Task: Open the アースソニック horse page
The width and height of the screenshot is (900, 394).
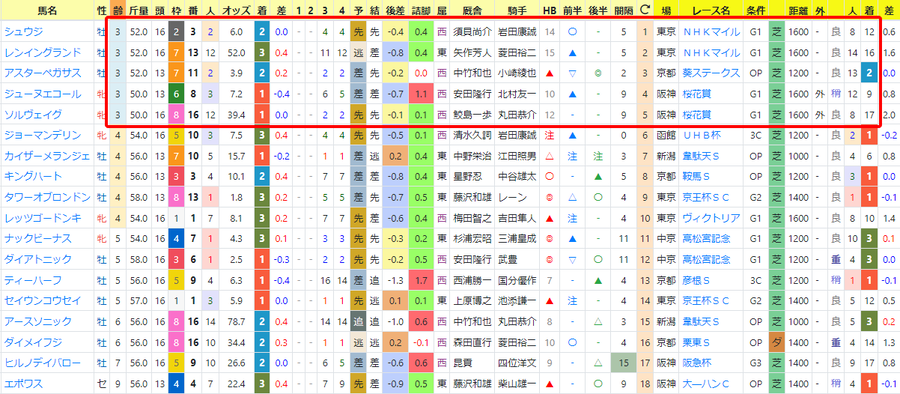Action: [x=37, y=322]
